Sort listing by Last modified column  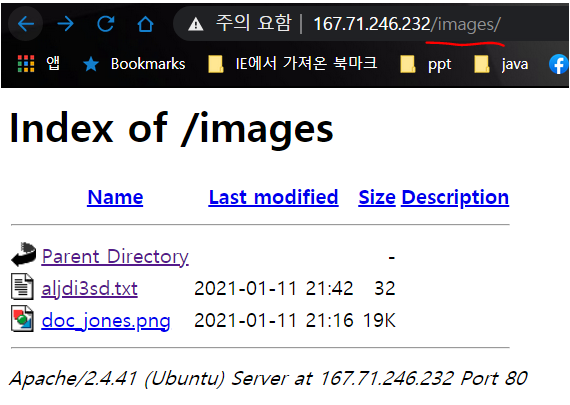273,197
